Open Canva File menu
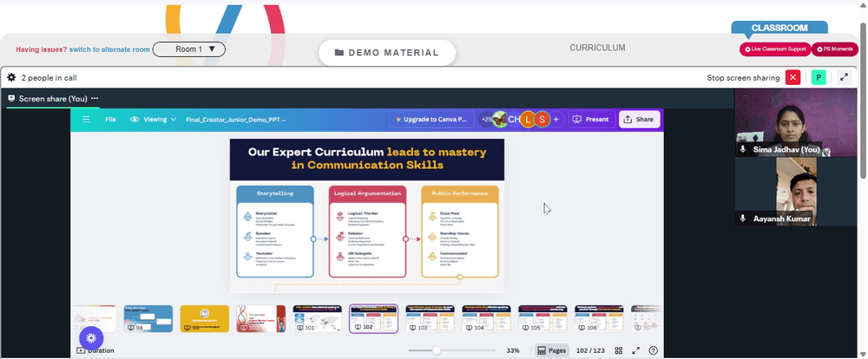 pos(111,119)
